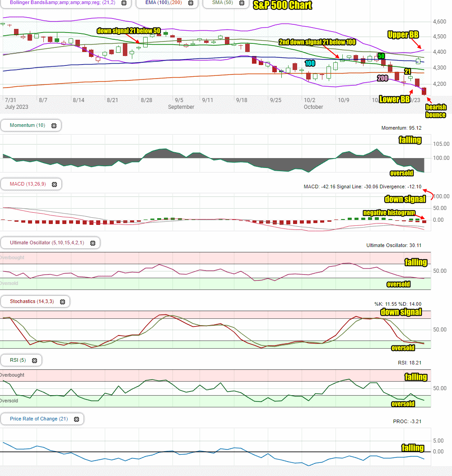Screen dimensions: 452x476
Task: Remove the Bollinger Bands indicator via its X icon
Action: tap(124, 3)
